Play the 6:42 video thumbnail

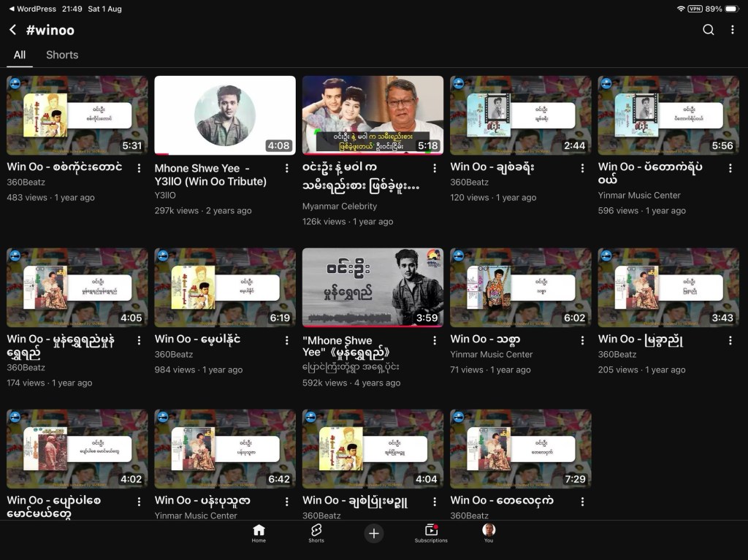[x=225, y=449]
